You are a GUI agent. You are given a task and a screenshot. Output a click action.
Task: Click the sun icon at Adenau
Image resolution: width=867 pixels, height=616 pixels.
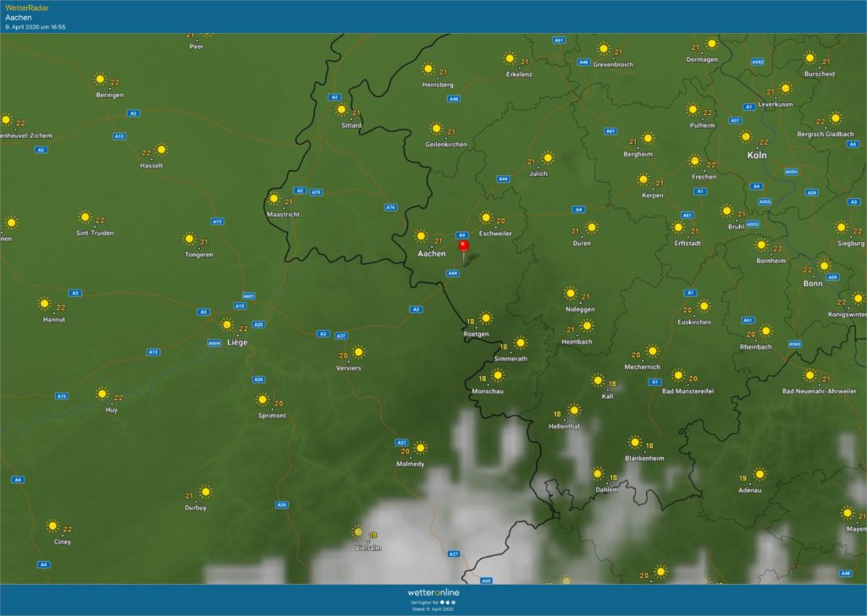pyautogui.click(x=760, y=474)
